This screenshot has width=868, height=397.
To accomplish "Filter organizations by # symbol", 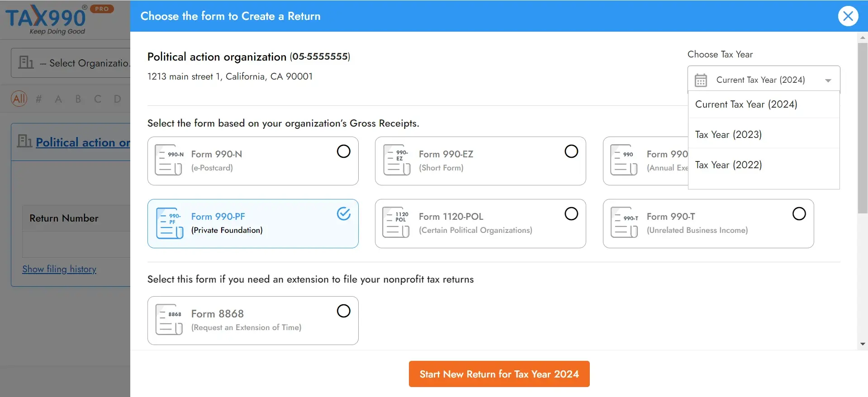I will point(38,99).
